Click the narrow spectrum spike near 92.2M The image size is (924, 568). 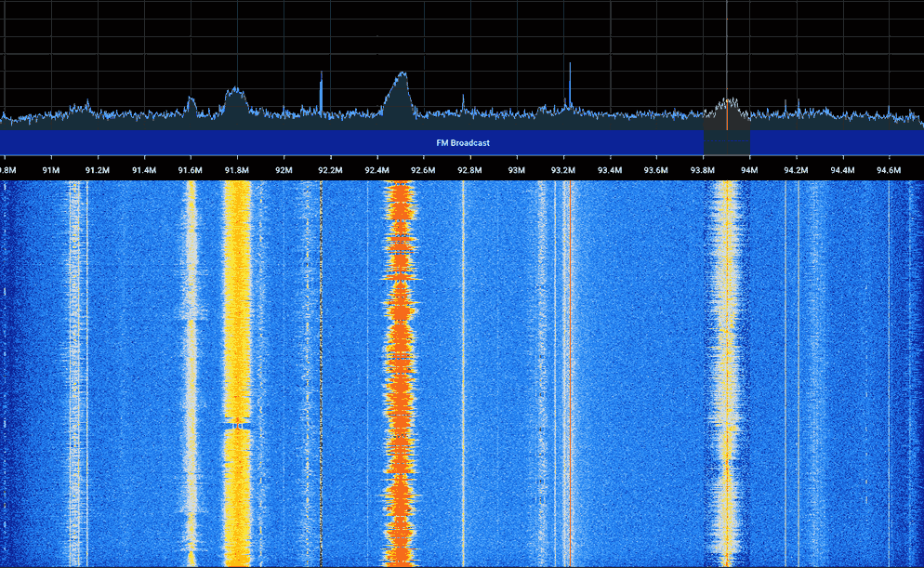[321, 93]
